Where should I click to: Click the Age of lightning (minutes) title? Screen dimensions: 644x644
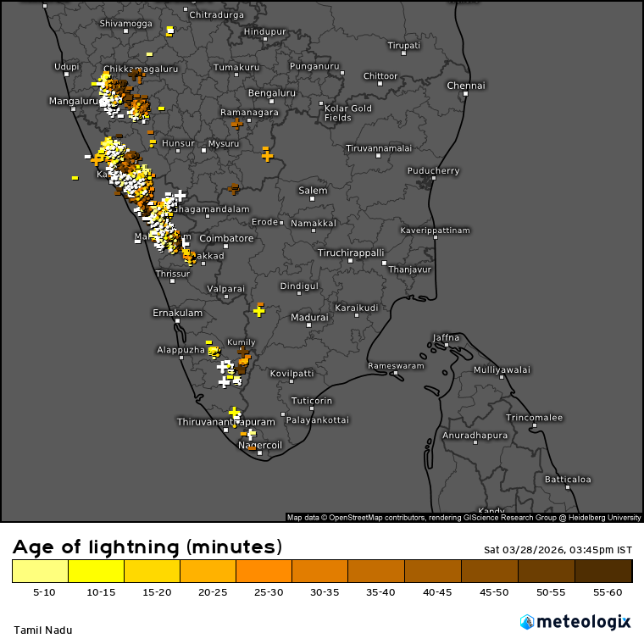click(147, 547)
